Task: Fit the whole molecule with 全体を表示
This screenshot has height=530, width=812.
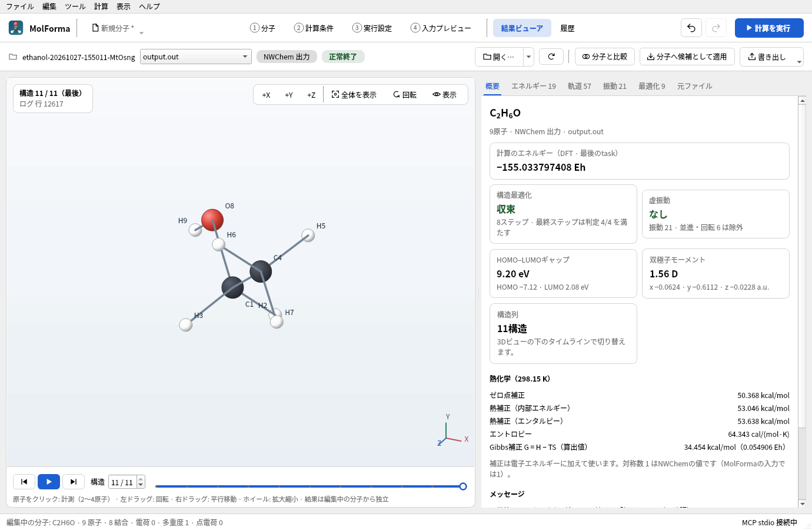Action: 354,95
